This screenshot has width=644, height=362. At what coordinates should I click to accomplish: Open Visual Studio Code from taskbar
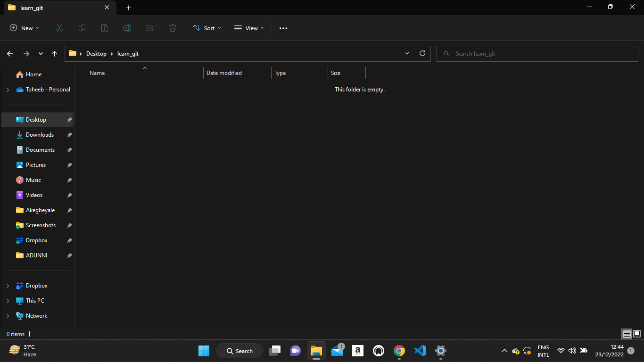click(x=420, y=351)
